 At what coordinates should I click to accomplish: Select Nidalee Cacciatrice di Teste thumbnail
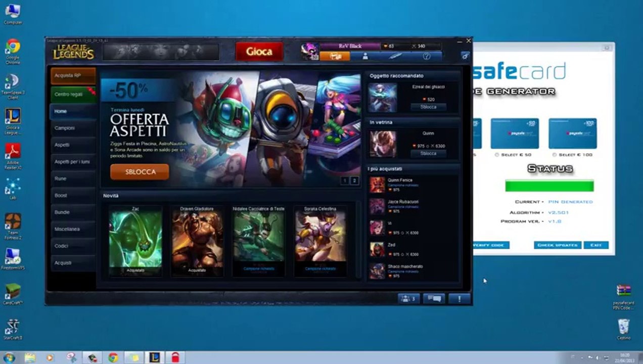click(259, 241)
